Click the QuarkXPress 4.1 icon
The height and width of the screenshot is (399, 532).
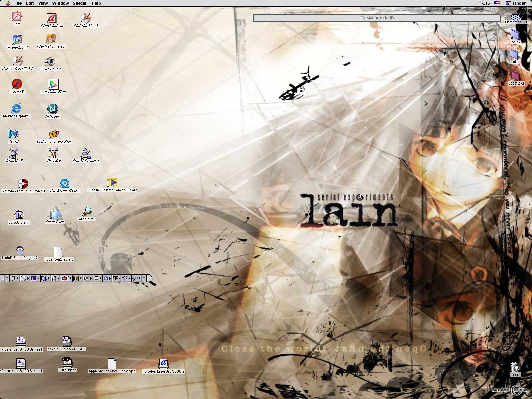pos(17,61)
